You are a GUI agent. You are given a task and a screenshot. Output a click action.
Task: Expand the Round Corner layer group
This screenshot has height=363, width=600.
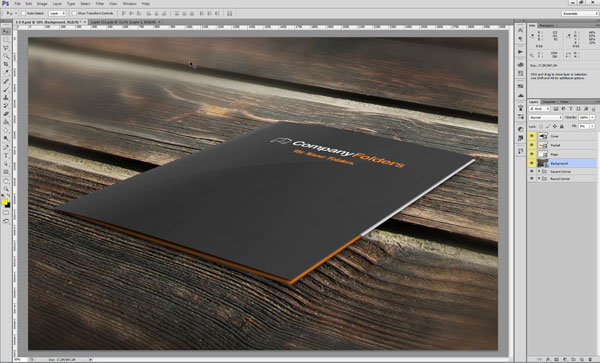click(539, 178)
